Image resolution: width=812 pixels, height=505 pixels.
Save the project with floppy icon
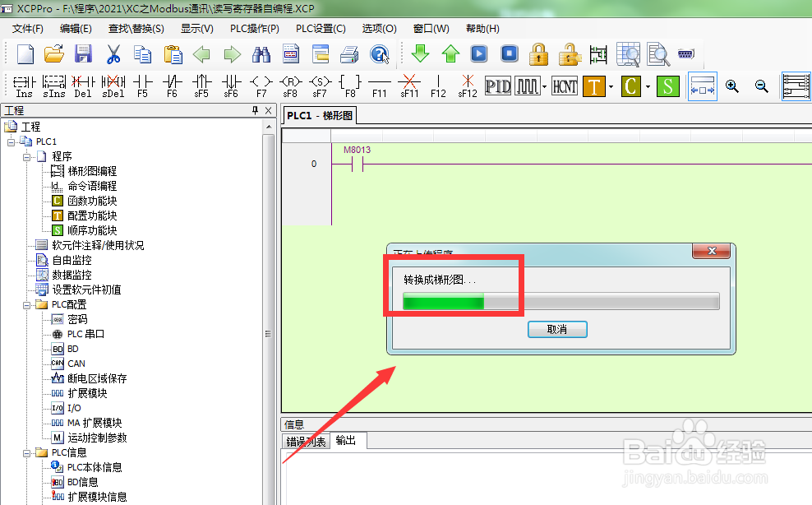pos(83,54)
